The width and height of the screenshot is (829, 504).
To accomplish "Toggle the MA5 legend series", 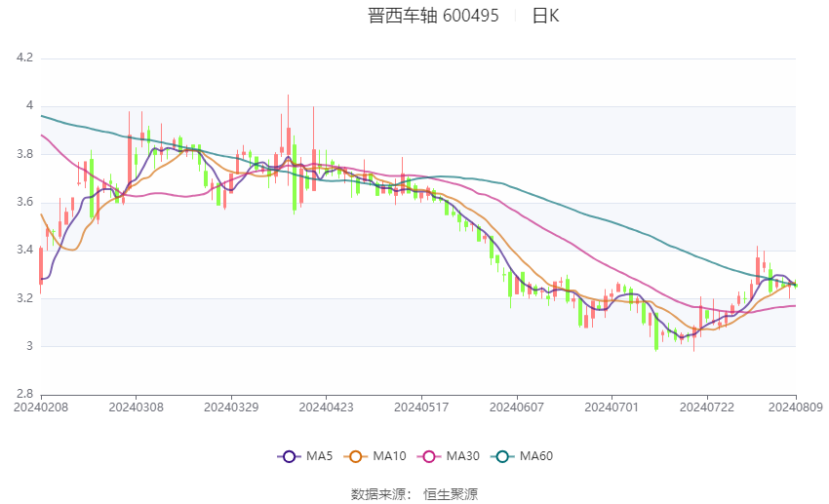I will (305, 456).
